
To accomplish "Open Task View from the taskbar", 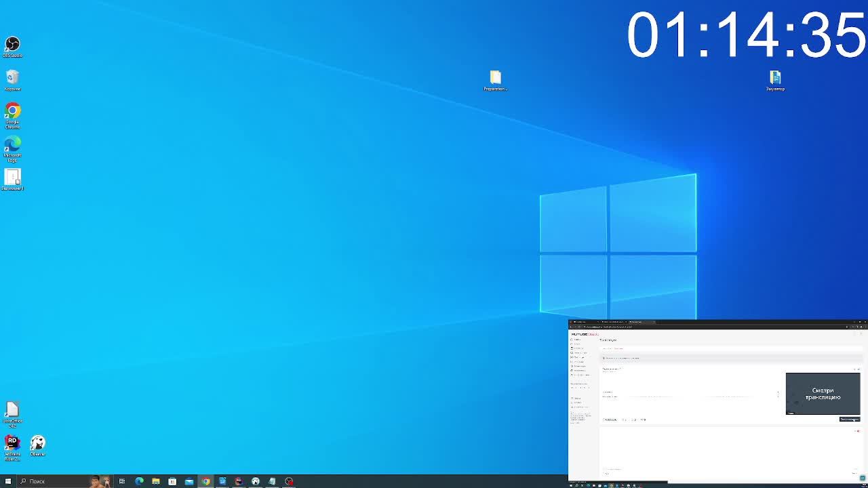I will (x=122, y=481).
